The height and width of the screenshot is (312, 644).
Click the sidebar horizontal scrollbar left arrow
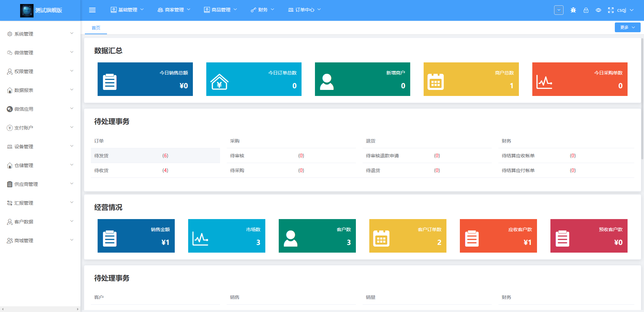[2, 309]
